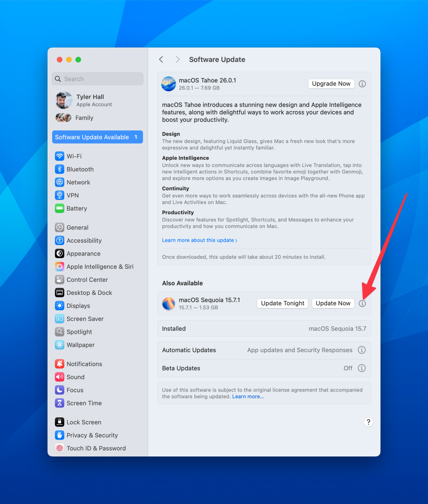Image resolution: width=428 pixels, height=504 pixels.
Task: Click the Update Tonight button
Action: pyautogui.click(x=282, y=303)
